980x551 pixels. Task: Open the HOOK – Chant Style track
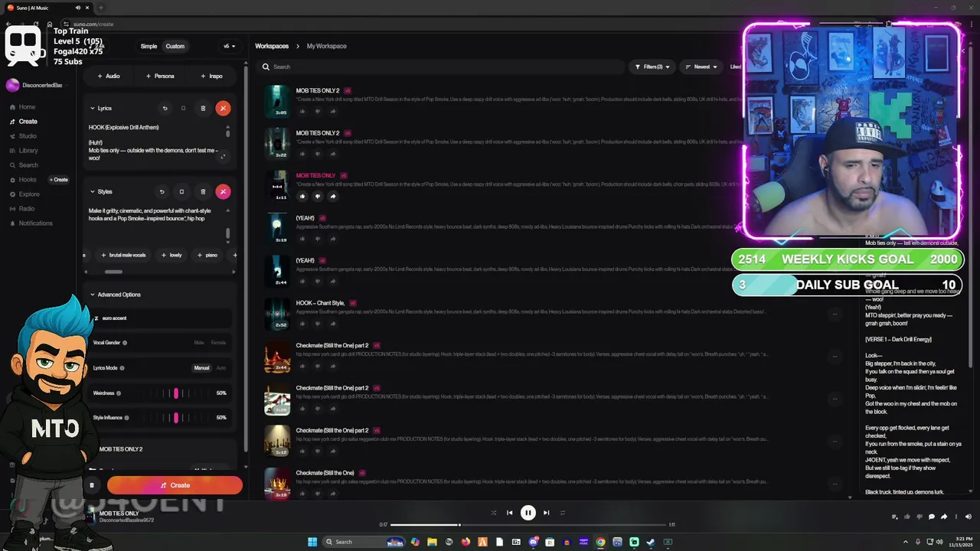(x=320, y=303)
